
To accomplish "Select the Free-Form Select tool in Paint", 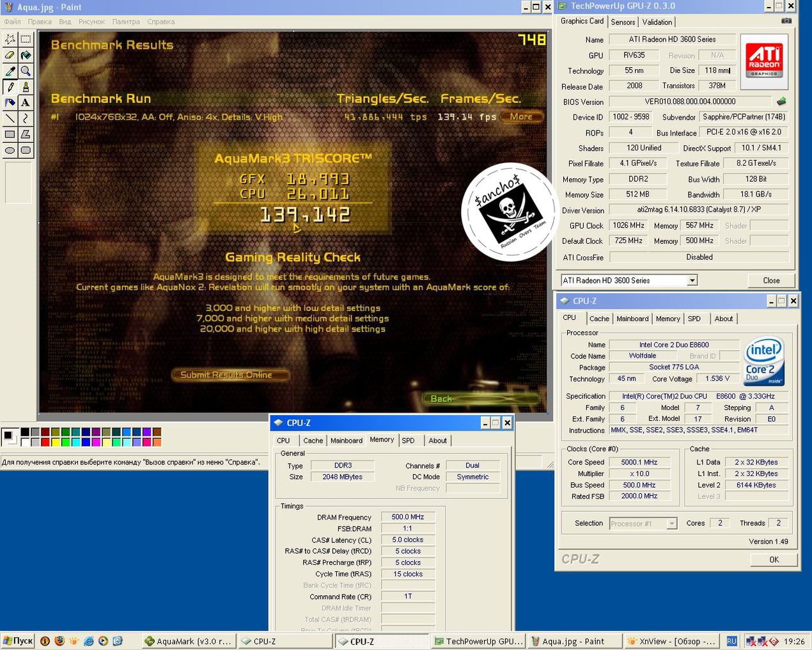I will (x=10, y=39).
